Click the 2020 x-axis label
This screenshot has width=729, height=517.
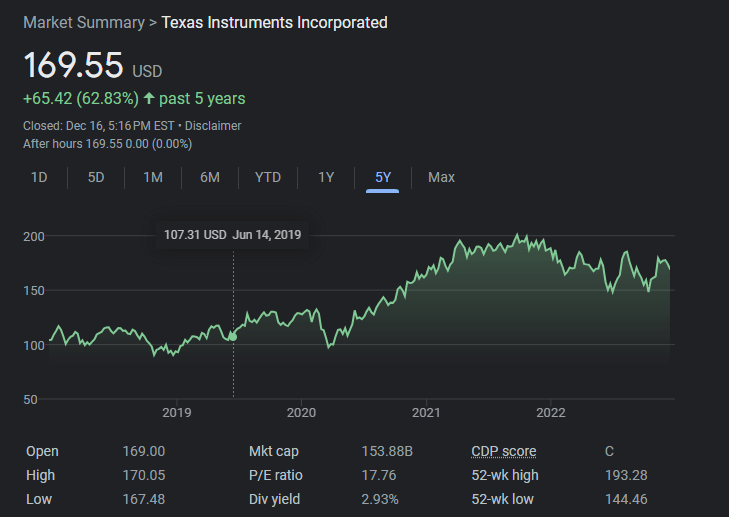point(301,413)
